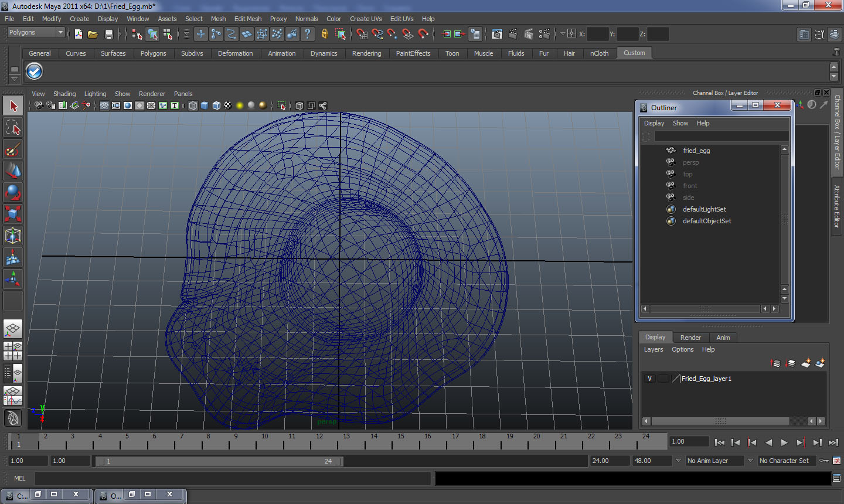Go to start of playback range
The image size is (844, 504).
click(x=720, y=442)
